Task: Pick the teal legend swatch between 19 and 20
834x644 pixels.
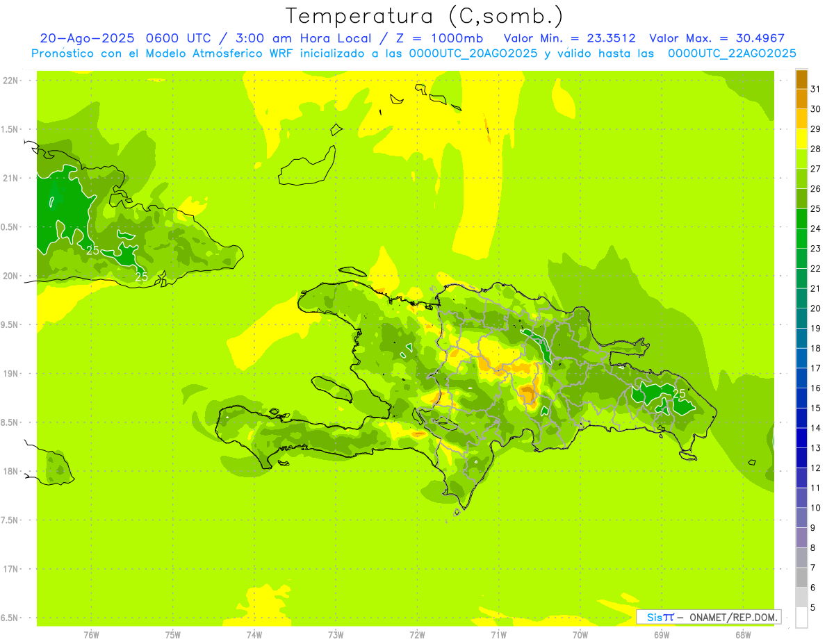Action: coord(801,318)
